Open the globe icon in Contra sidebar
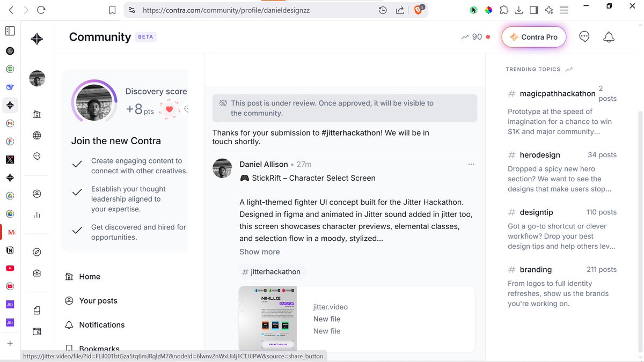The height and width of the screenshot is (362, 644). 37,136
